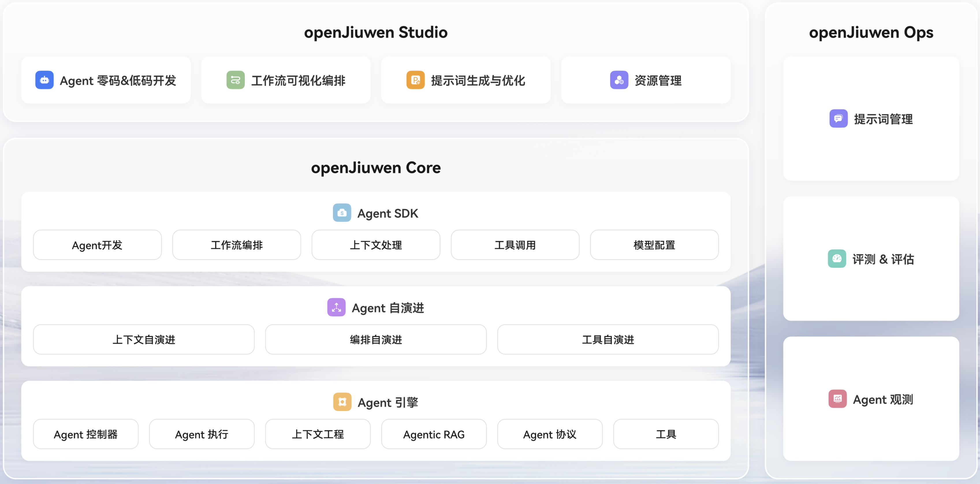The image size is (980, 484).
Task: Click the Agent 协议 module
Action: coord(549,434)
